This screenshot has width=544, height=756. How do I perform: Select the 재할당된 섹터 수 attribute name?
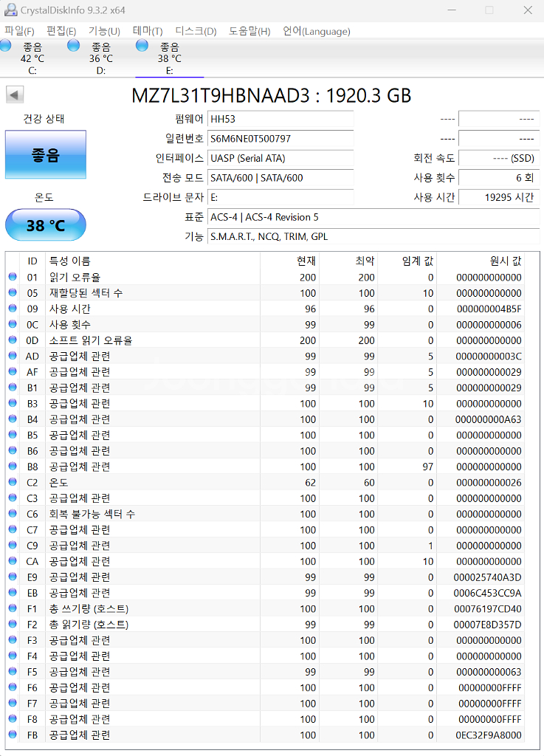point(86,292)
